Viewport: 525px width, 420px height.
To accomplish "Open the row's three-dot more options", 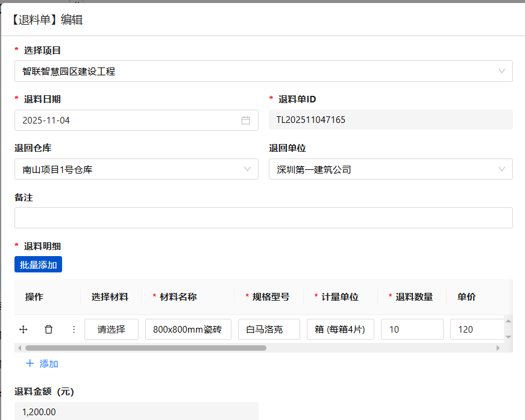I will (x=74, y=330).
